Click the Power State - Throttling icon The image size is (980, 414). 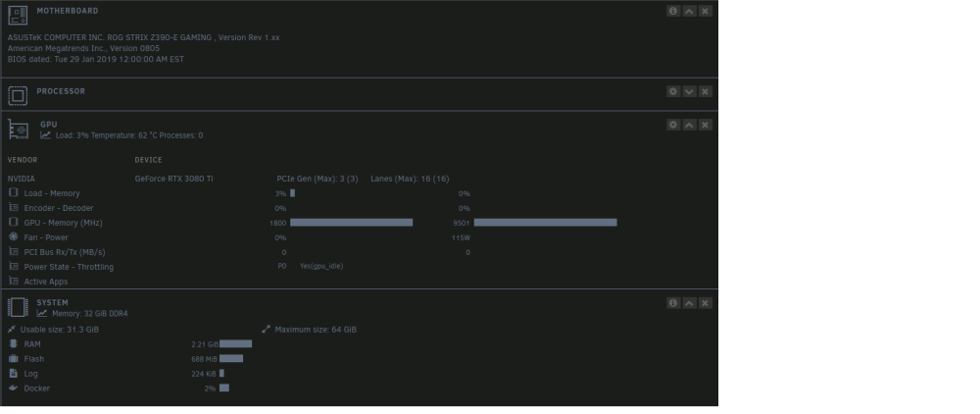click(x=13, y=267)
